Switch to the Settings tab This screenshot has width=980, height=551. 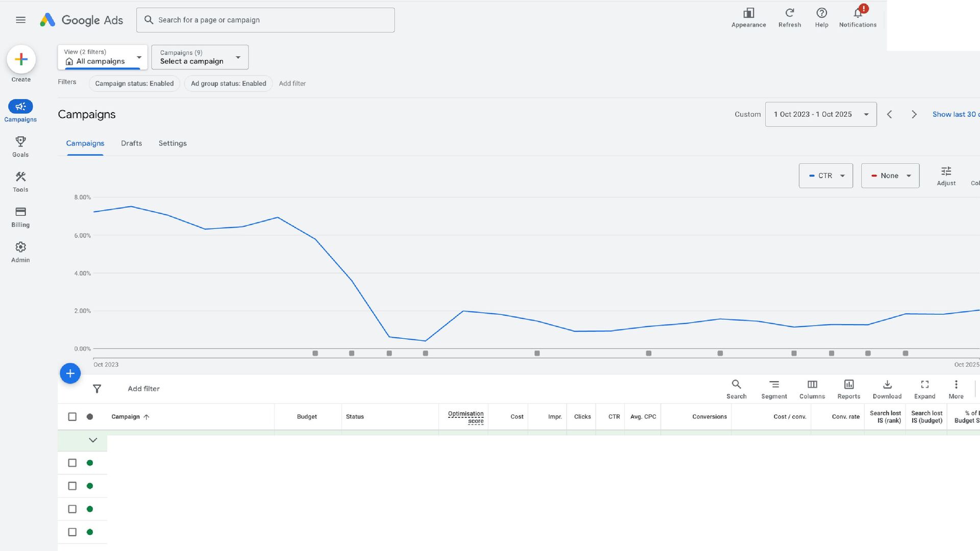173,143
